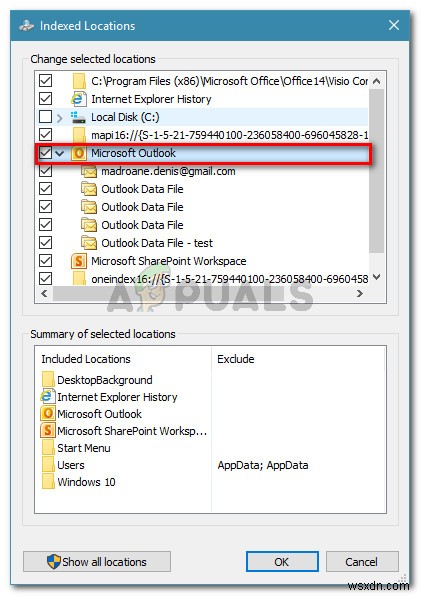
Task: Uncheck the C:\Program Files (x86) Visio checkbox
Action: (x=45, y=81)
